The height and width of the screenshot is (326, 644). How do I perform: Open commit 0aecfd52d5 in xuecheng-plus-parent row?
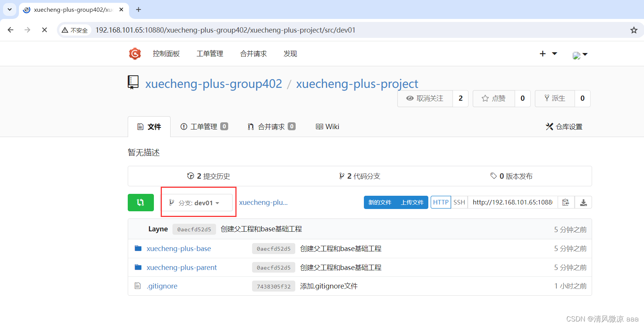point(274,267)
